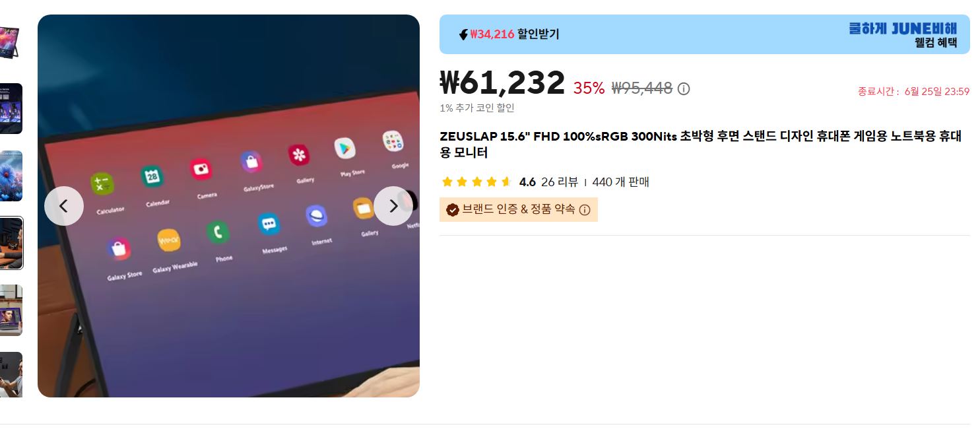Go to the previous product image
Image resolution: width=980 pixels, height=441 pixels.
pyautogui.click(x=64, y=206)
